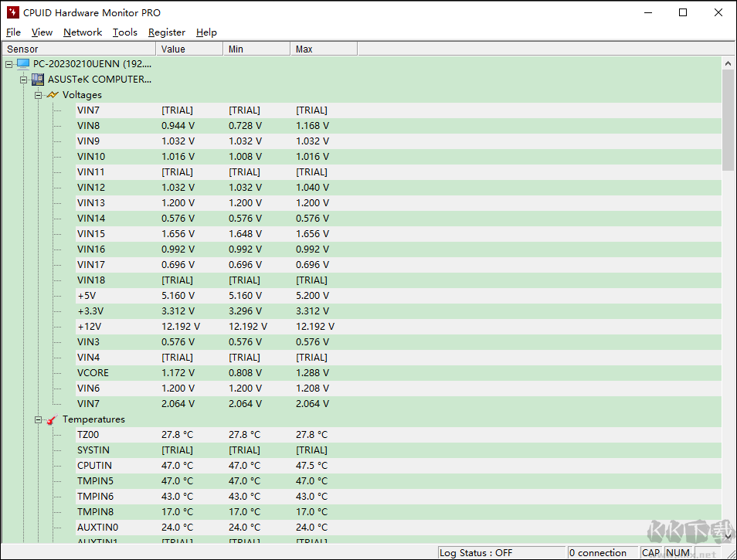Click the PC computer icon in tree
Viewport: 737px width, 560px height.
[x=23, y=64]
